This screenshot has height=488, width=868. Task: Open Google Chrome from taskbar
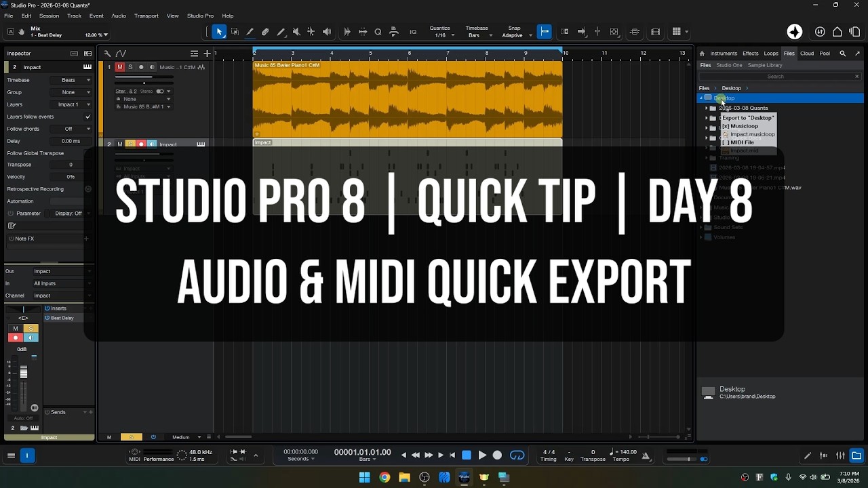(384, 477)
